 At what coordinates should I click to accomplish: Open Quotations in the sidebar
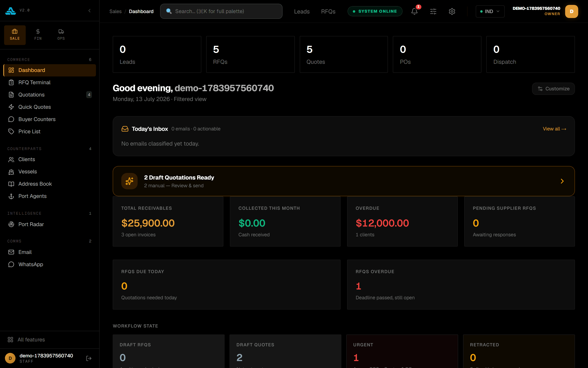[x=50, y=95]
